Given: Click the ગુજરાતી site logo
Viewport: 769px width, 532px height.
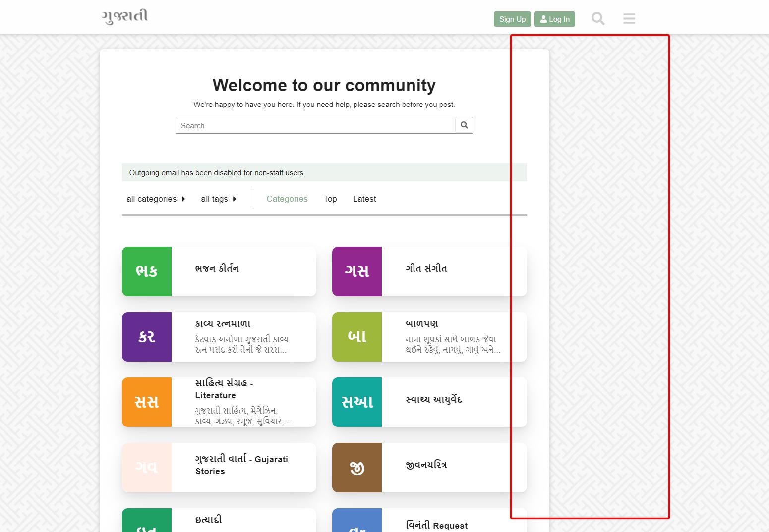Looking at the screenshot, I should point(125,16).
